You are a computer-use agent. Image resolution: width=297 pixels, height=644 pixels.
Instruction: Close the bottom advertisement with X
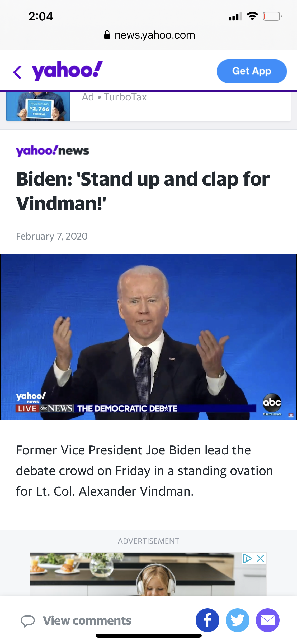(261, 558)
